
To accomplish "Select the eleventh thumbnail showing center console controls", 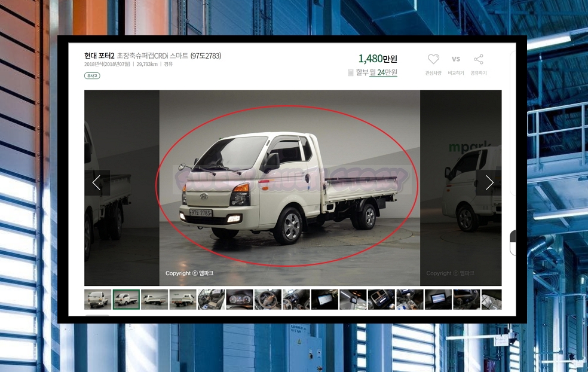I will coord(381,299).
